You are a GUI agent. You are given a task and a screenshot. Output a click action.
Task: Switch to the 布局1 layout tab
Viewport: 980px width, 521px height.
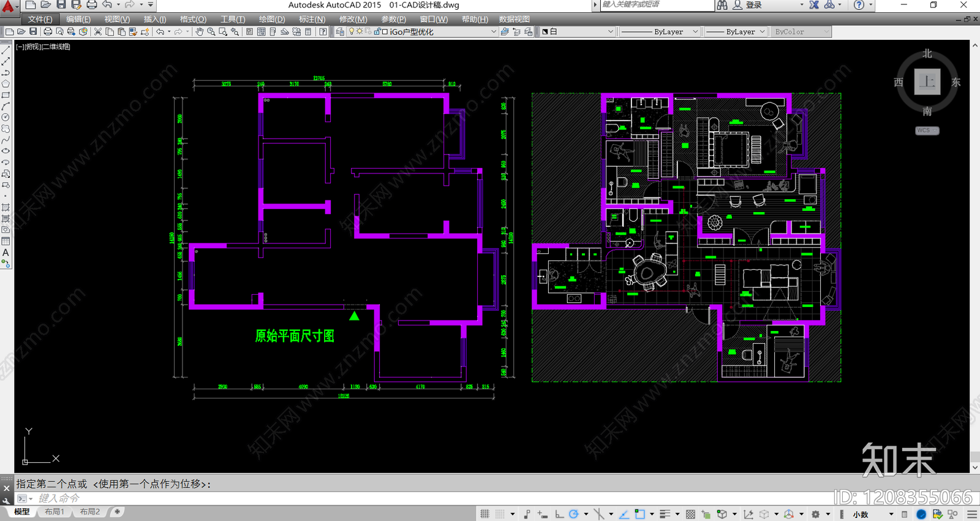tap(55, 512)
